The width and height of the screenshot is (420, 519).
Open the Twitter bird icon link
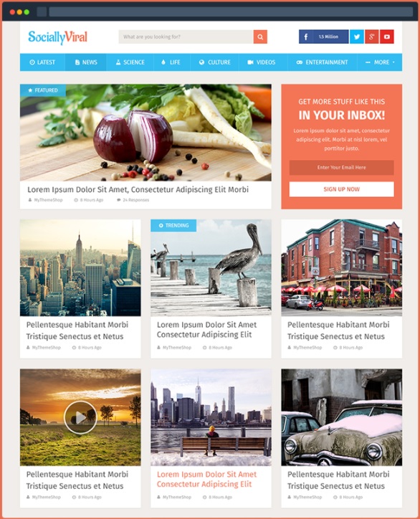click(357, 37)
